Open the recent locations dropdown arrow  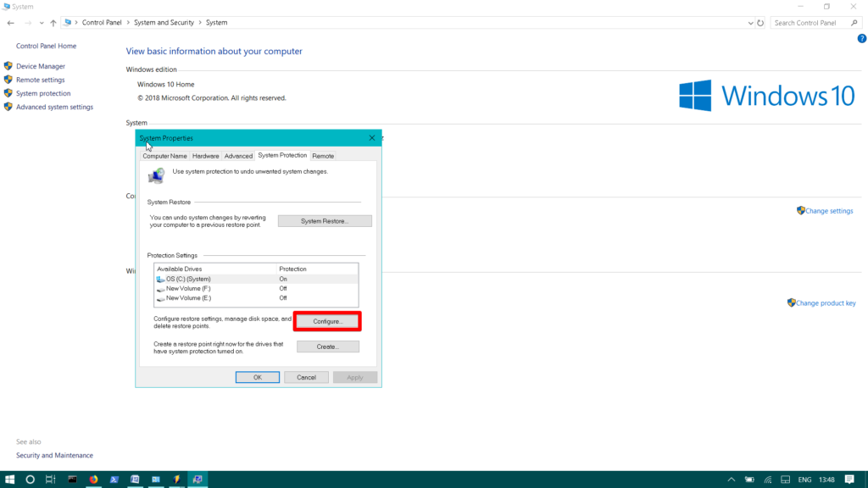coord(42,23)
